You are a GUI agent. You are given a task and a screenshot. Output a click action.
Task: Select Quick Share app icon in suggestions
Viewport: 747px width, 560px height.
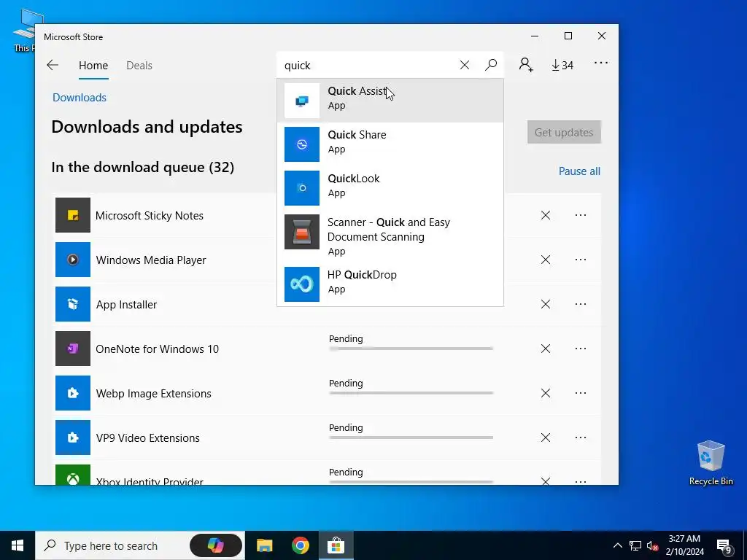[302, 144]
